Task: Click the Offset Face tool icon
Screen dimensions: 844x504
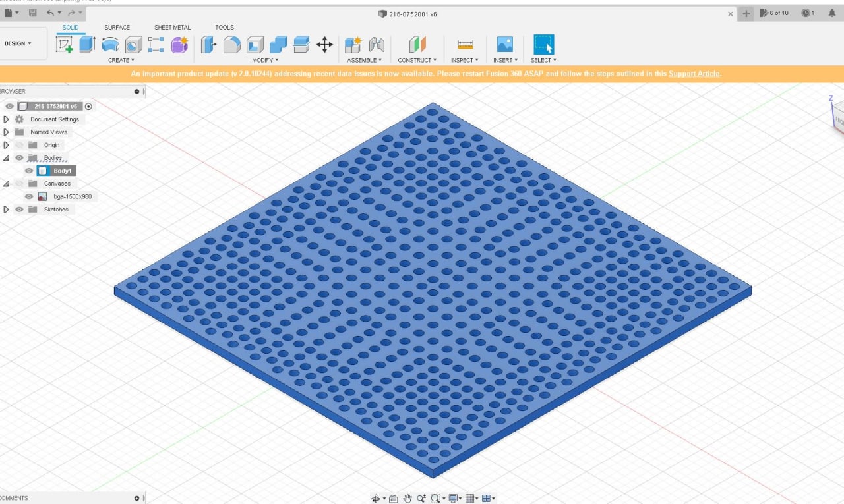Action: click(x=301, y=45)
